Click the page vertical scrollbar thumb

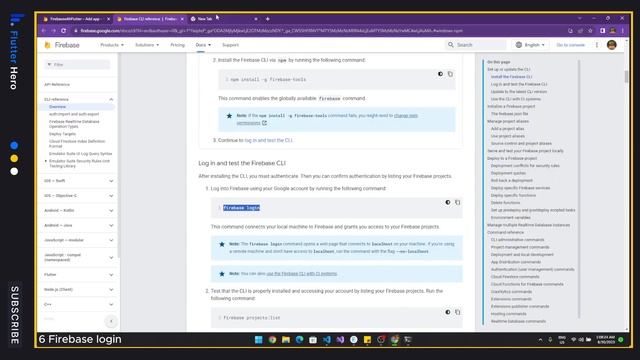(626, 76)
